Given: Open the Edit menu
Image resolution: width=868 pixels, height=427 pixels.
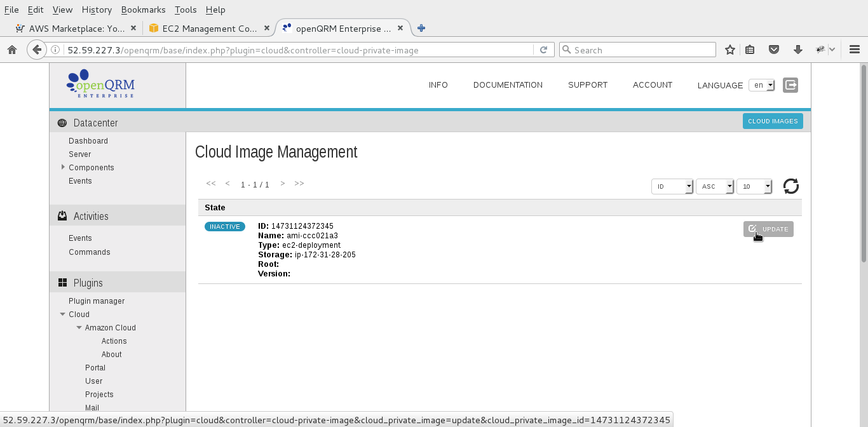Looking at the screenshot, I should [x=35, y=10].
